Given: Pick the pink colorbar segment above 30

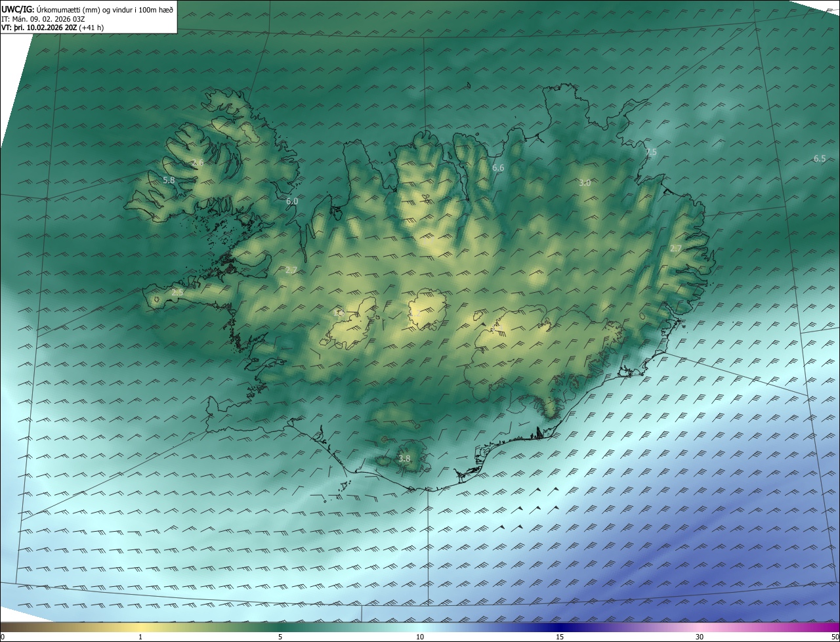Looking at the screenshot, I should pyautogui.click(x=700, y=627).
